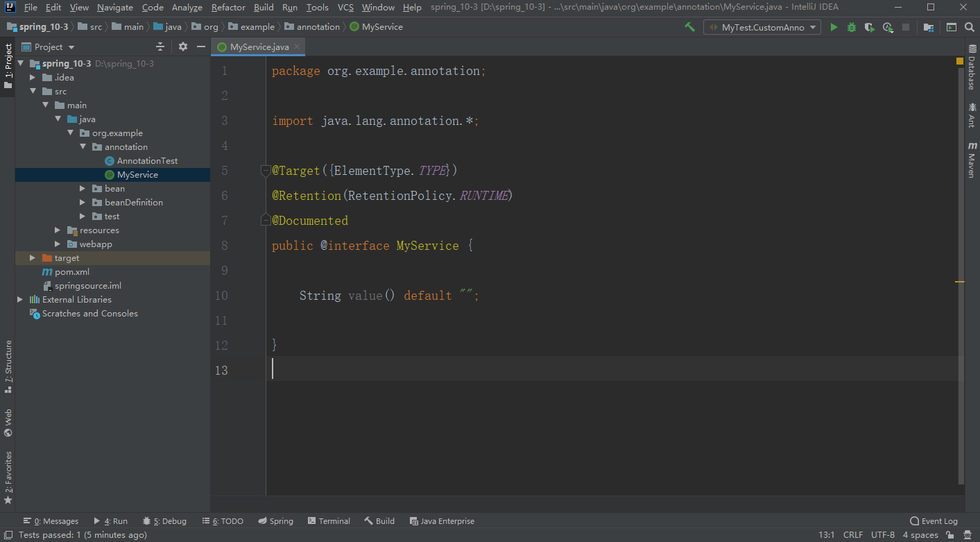980x542 pixels.
Task: Run MyTest.CustomAnno with green play button
Action: tap(834, 27)
